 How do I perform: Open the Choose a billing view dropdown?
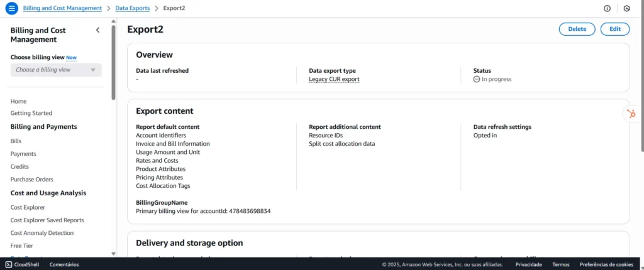pos(56,70)
